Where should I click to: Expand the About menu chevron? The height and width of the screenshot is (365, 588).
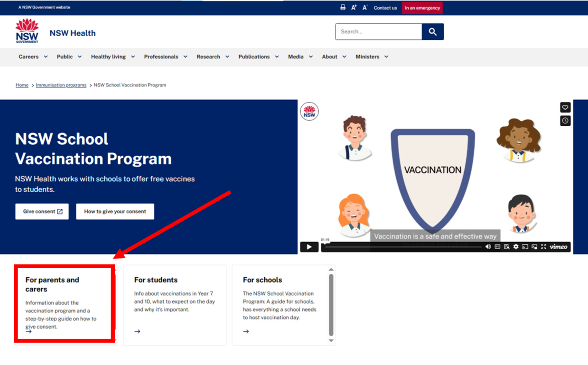[x=345, y=56]
